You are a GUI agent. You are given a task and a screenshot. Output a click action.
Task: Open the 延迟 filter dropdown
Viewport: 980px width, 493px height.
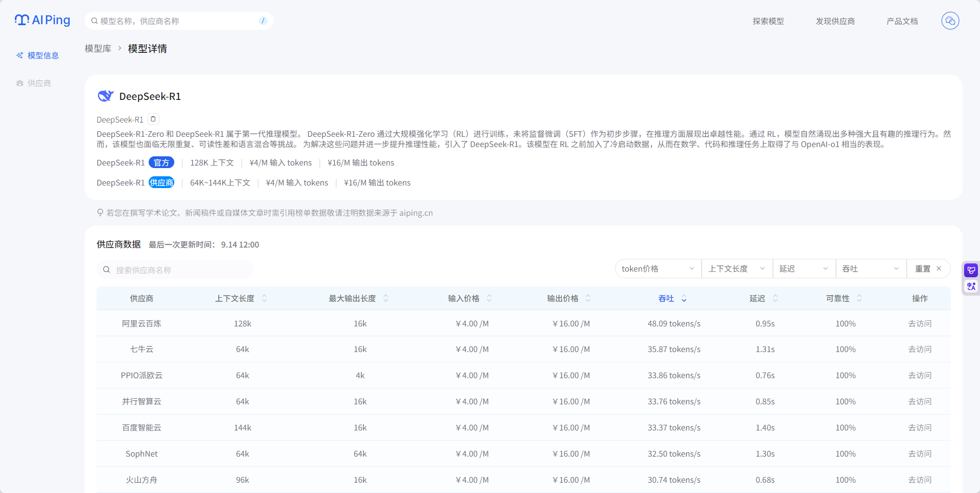(804, 269)
